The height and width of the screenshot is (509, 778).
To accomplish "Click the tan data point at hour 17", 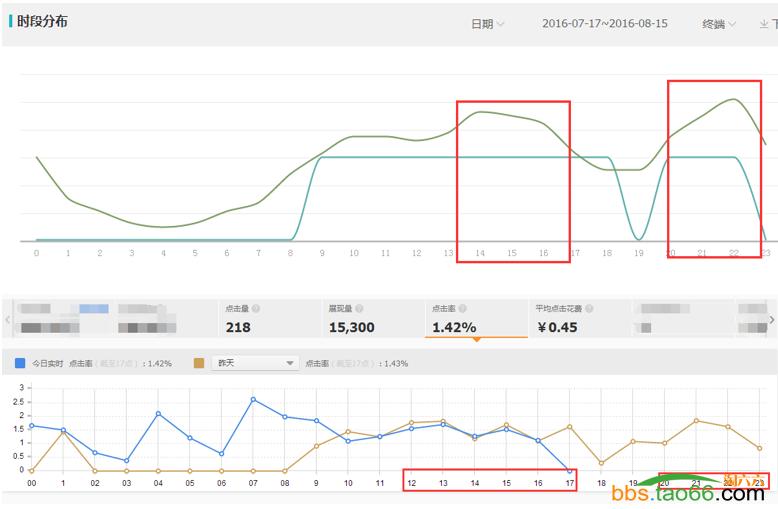I will (570, 427).
